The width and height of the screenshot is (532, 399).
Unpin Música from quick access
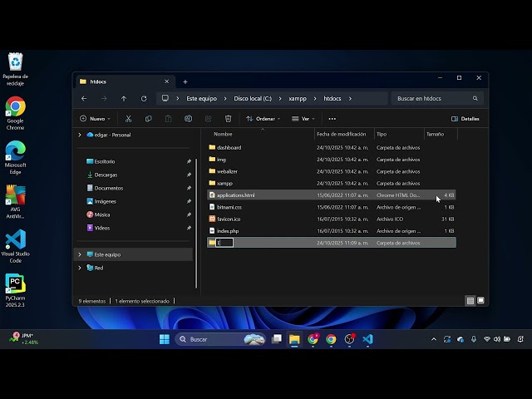[x=189, y=214]
